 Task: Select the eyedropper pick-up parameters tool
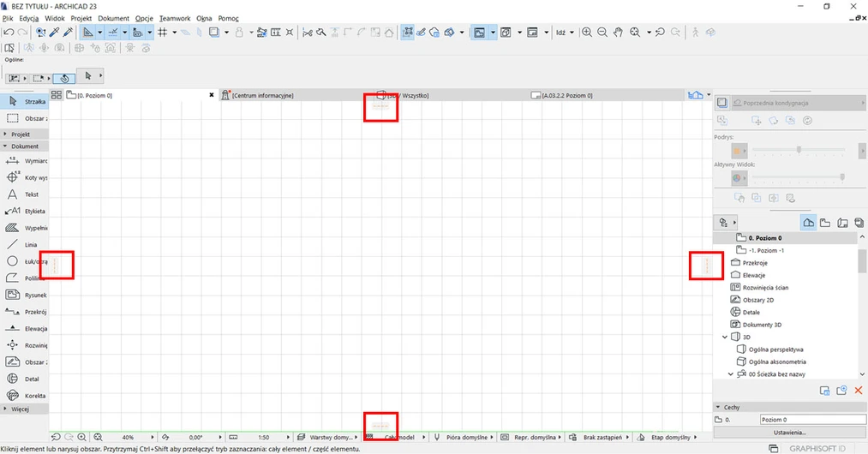[54, 32]
